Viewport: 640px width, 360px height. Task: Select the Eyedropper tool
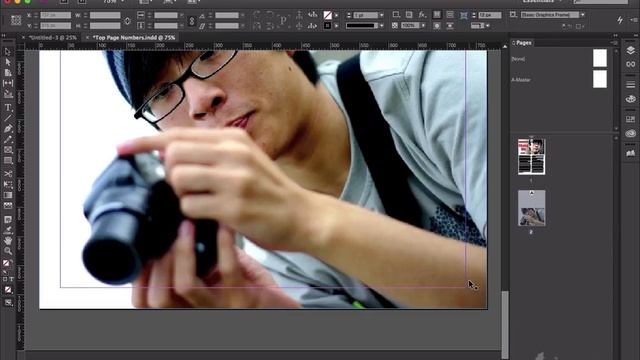coord(8,230)
